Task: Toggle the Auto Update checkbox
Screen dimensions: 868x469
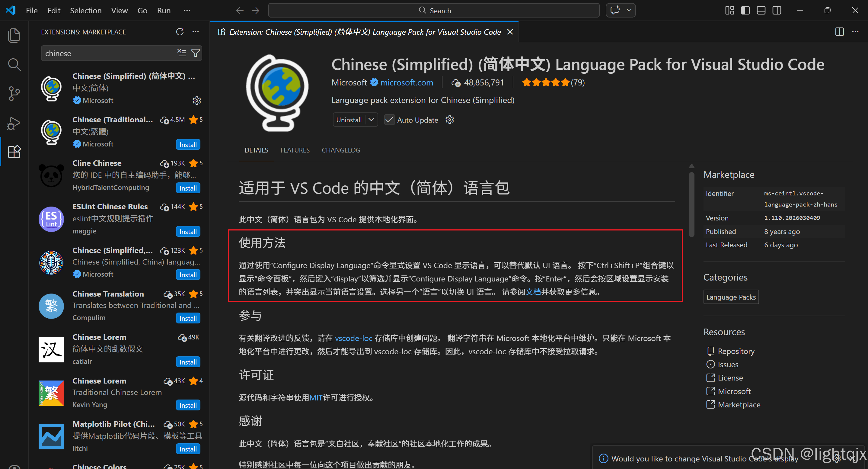Action: [x=389, y=120]
